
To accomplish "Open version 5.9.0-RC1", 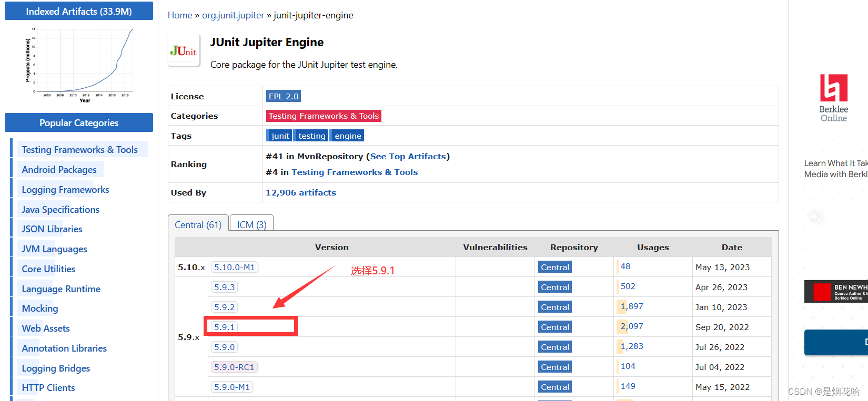I will pos(234,367).
